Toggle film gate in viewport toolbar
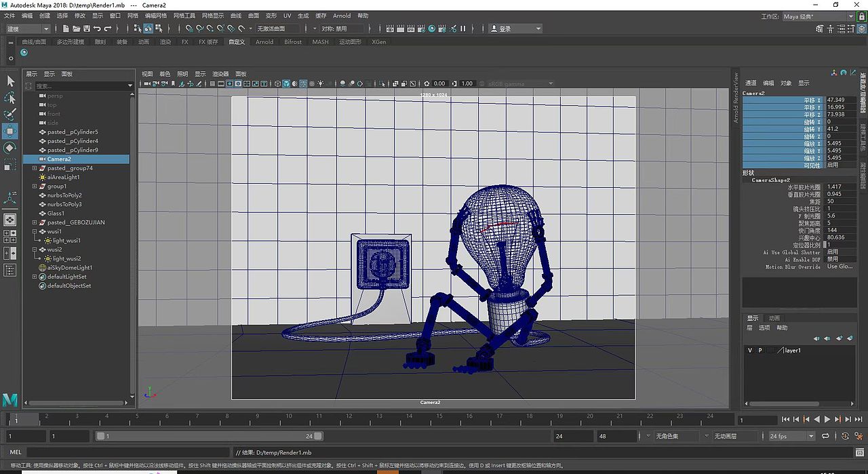Viewport: 868px width, 474px height. click(221, 83)
